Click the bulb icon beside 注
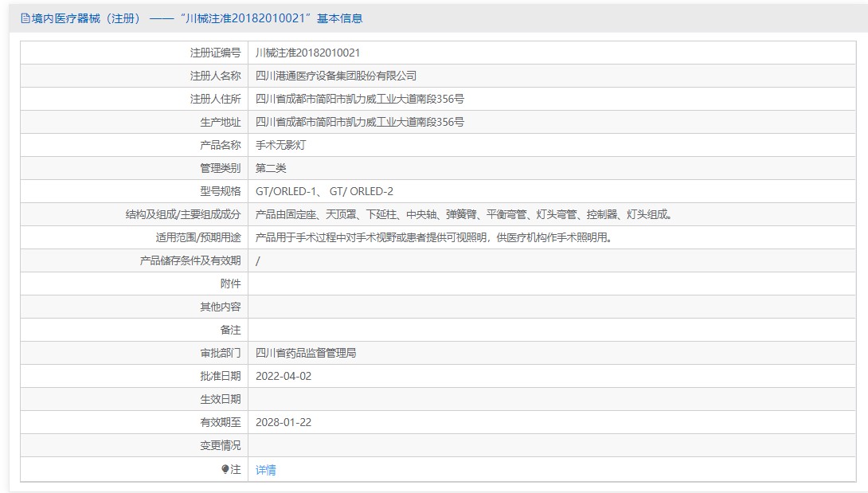868x493 pixels. [225, 470]
